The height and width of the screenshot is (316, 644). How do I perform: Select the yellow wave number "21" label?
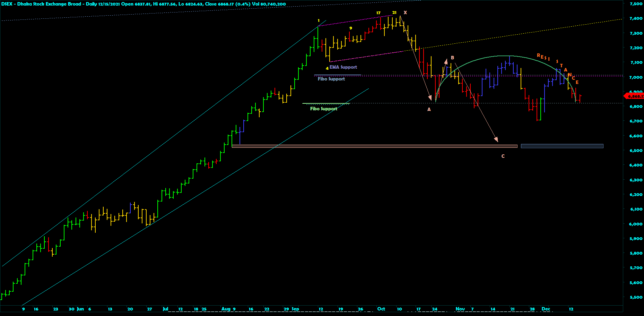tap(394, 12)
